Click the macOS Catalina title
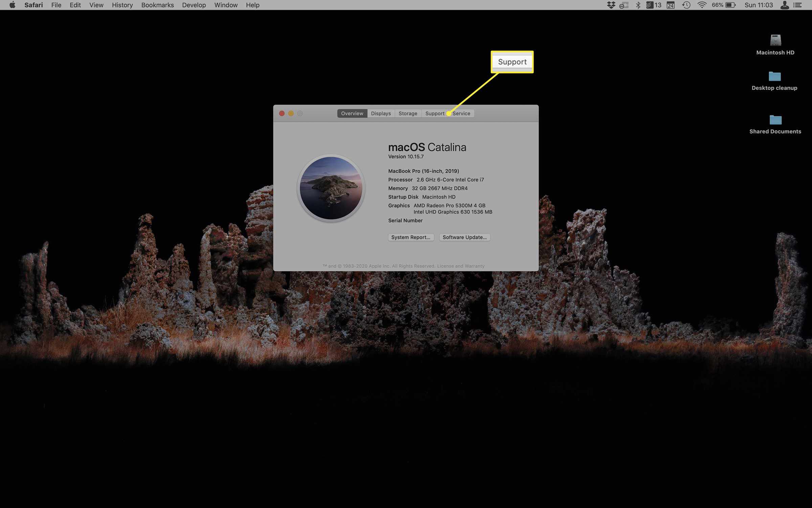Viewport: 812px width, 508px height. [427, 147]
